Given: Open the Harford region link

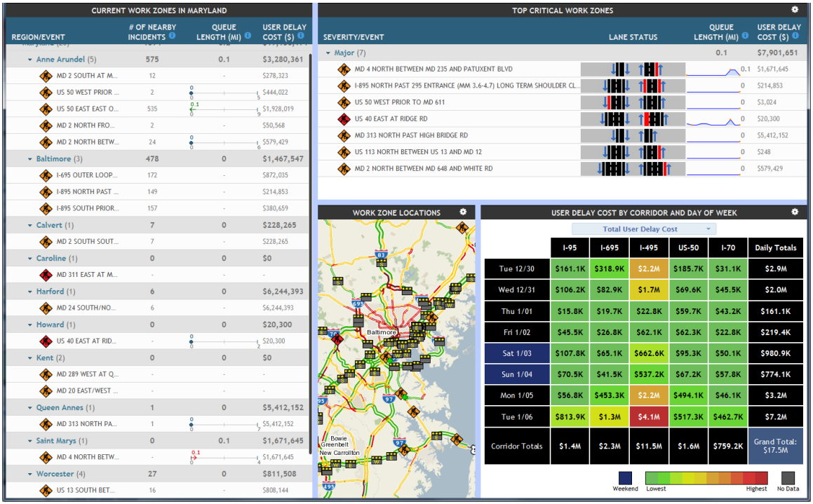Looking at the screenshot, I should pos(50,292).
